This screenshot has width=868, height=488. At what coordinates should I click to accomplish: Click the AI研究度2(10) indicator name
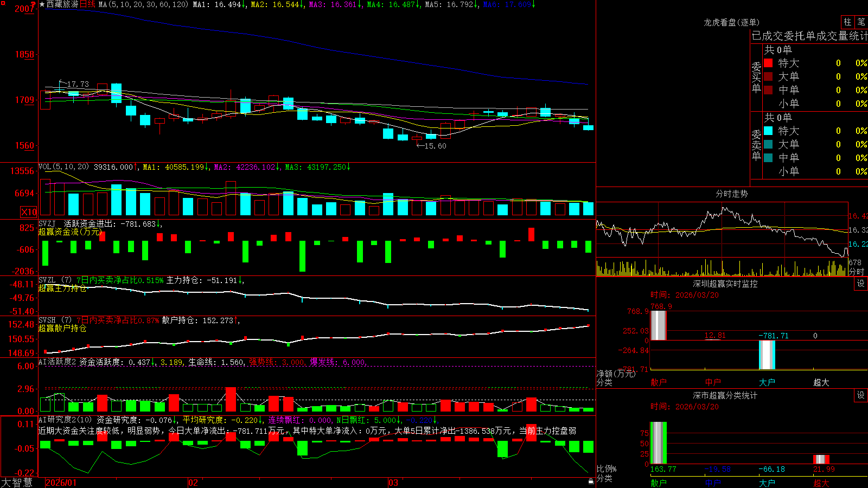point(65,420)
